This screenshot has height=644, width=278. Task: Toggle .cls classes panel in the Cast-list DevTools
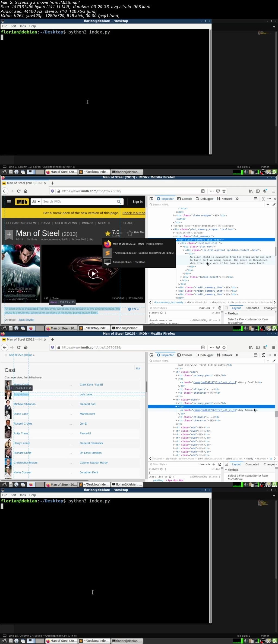[208, 464]
